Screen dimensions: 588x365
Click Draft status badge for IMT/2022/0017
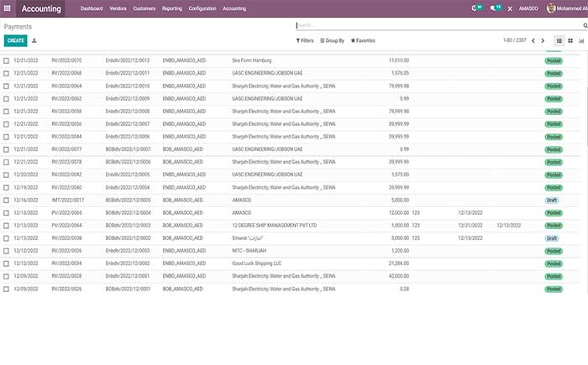[x=552, y=201]
